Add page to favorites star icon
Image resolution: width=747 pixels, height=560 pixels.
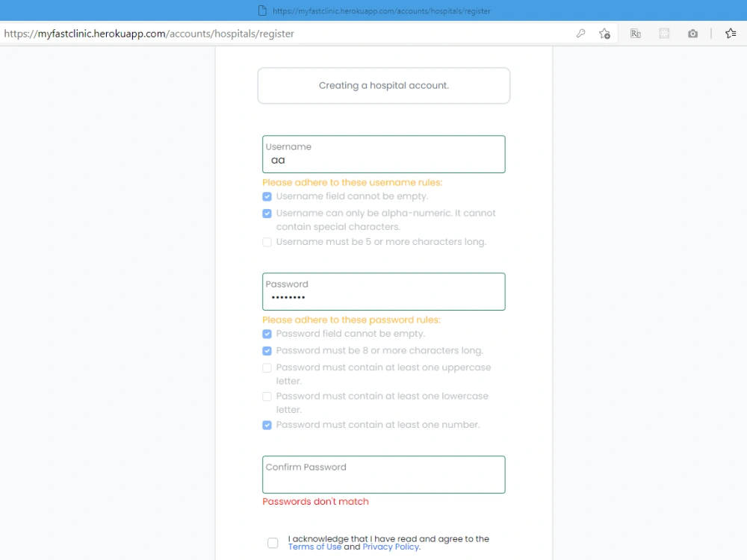[604, 34]
